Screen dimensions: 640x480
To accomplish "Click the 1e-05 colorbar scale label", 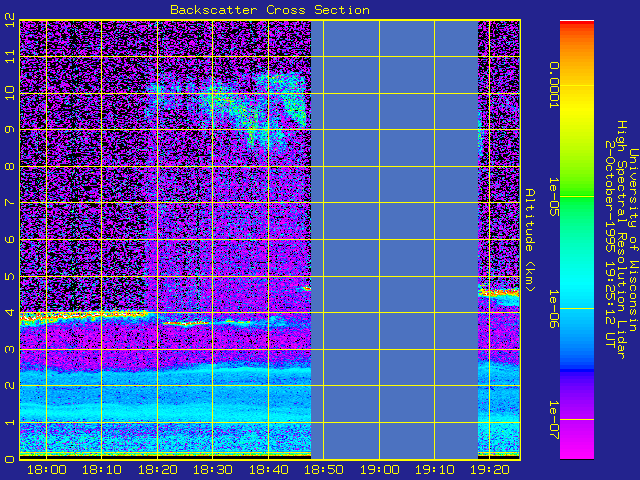I will coord(553,196).
